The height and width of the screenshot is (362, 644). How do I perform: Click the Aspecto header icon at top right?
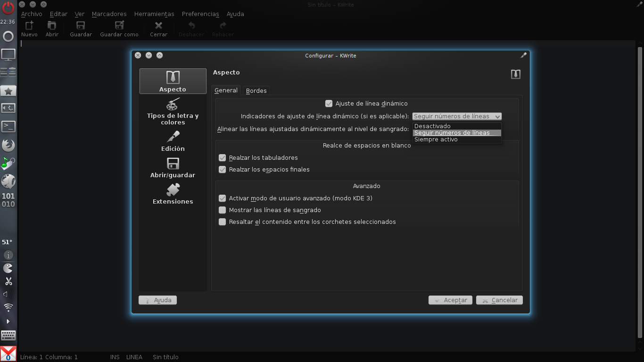516,74
